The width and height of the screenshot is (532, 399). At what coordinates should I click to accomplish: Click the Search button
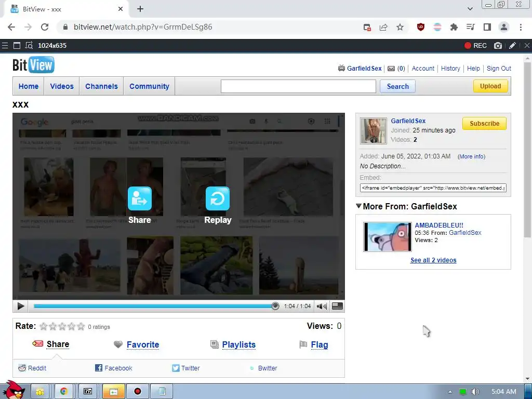(x=397, y=86)
